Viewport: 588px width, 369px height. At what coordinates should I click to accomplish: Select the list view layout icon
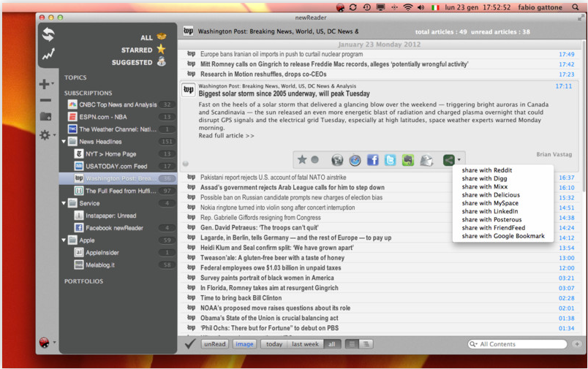coord(352,344)
